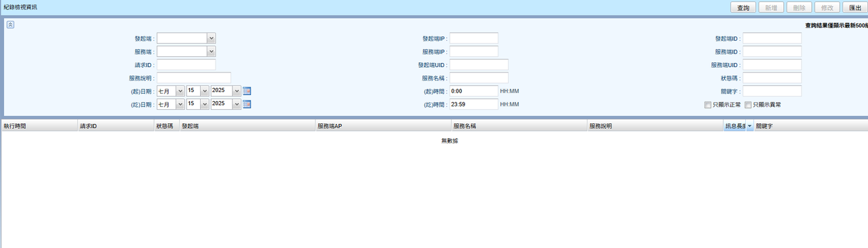The image size is (868, 248).
Task: Open the 訊息長度 column header menu arrow
Action: coord(749,126)
